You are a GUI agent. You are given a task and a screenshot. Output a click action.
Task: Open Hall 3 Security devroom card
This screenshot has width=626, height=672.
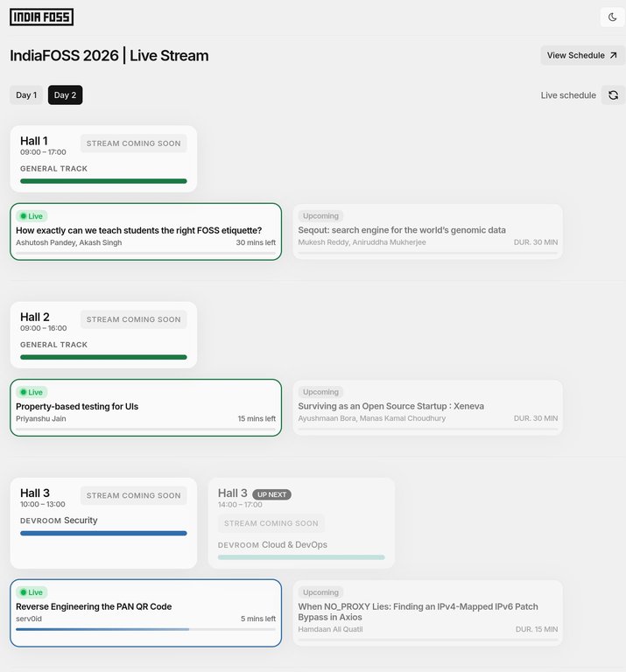click(x=103, y=523)
